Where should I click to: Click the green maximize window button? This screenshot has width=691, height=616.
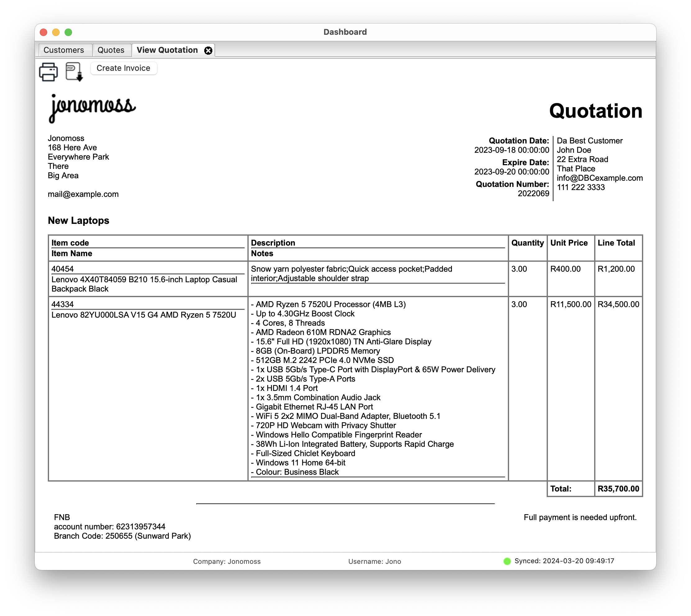[x=68, y=32]
